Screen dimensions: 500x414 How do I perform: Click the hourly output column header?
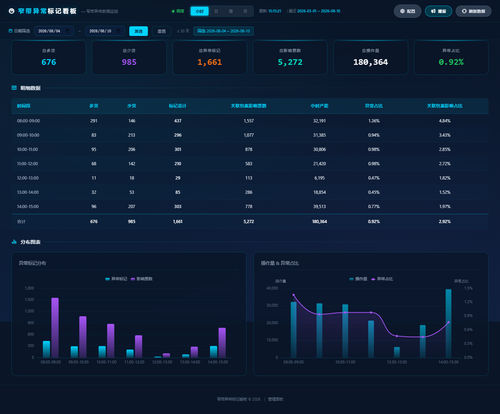point(319,106)
